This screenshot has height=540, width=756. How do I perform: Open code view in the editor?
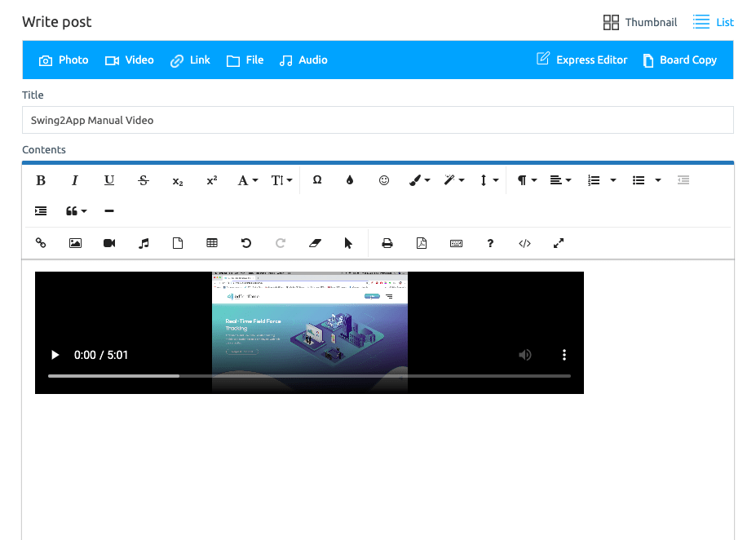(524, 243)
